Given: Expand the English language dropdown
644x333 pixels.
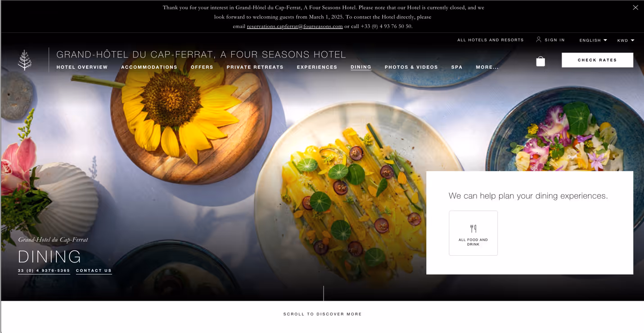Looking at the screenshot, I should point(593,40).
